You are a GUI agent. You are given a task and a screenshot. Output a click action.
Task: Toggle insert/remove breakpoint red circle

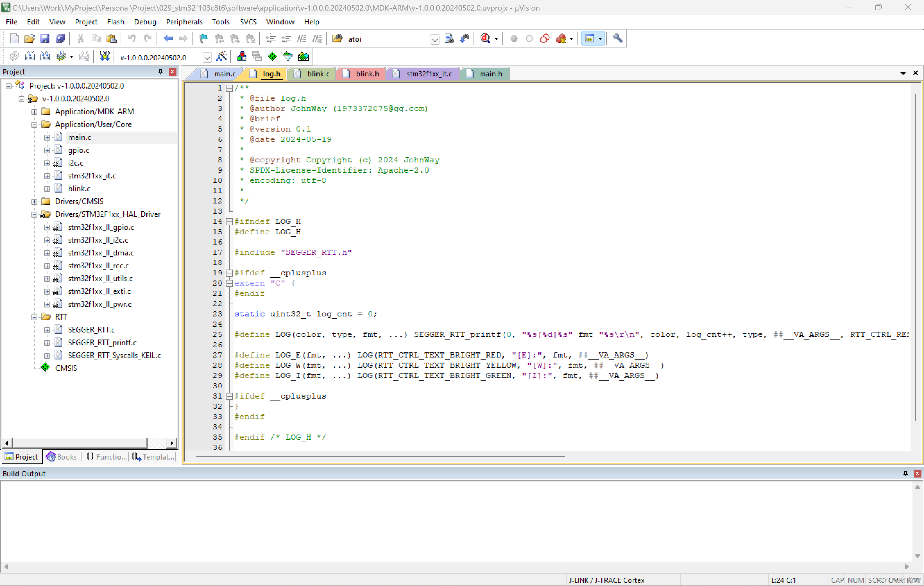tap(514, 39)
